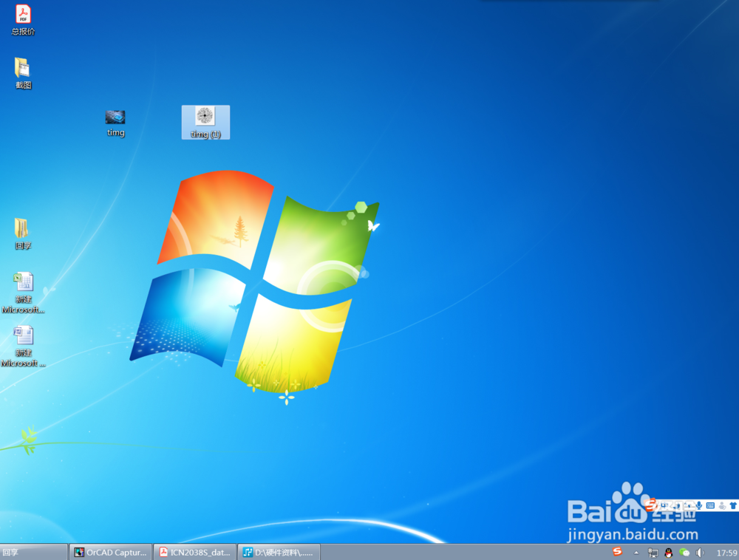Switch to OrCAD Capture taskbar window

click(x=112, y=552)
